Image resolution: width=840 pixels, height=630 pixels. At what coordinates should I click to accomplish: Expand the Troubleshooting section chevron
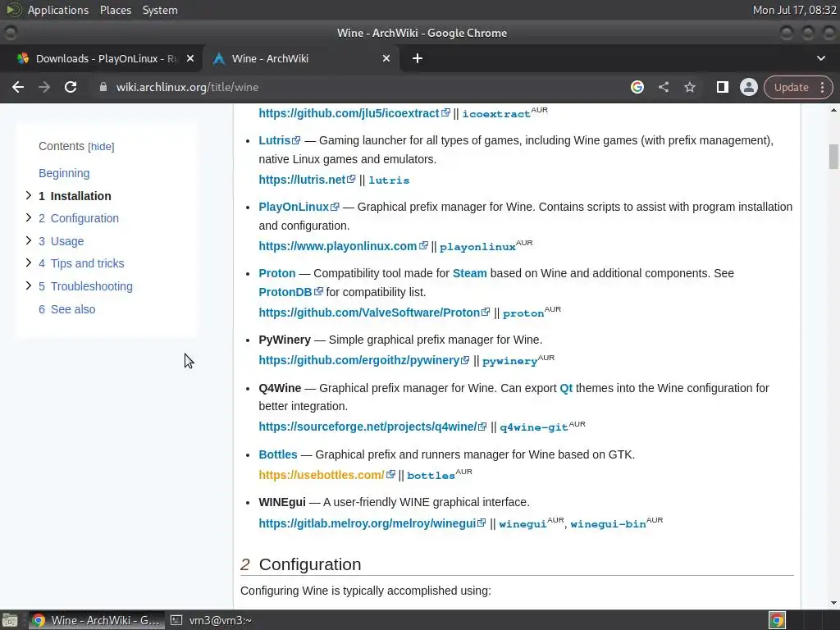(x=29, y=285)
